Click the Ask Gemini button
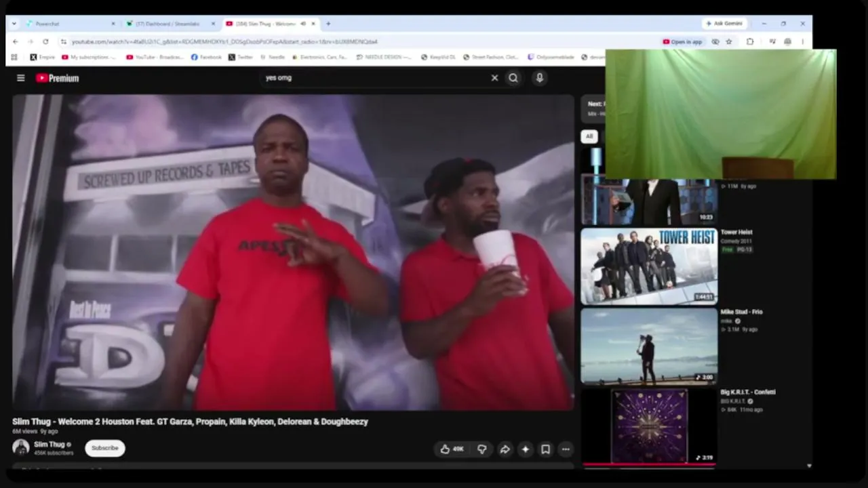The width and height of the screenshot is (868, 488). click(x=724, y=24)
